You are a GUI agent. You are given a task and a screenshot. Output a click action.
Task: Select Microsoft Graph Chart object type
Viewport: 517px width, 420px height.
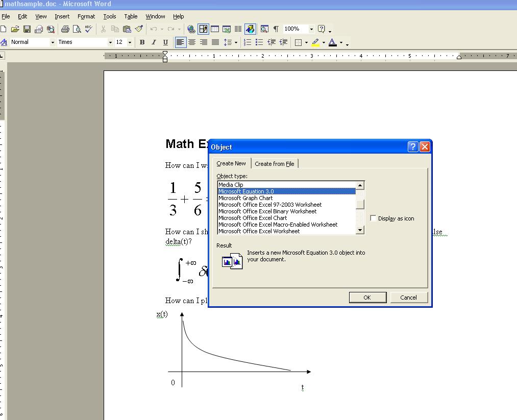286,198
